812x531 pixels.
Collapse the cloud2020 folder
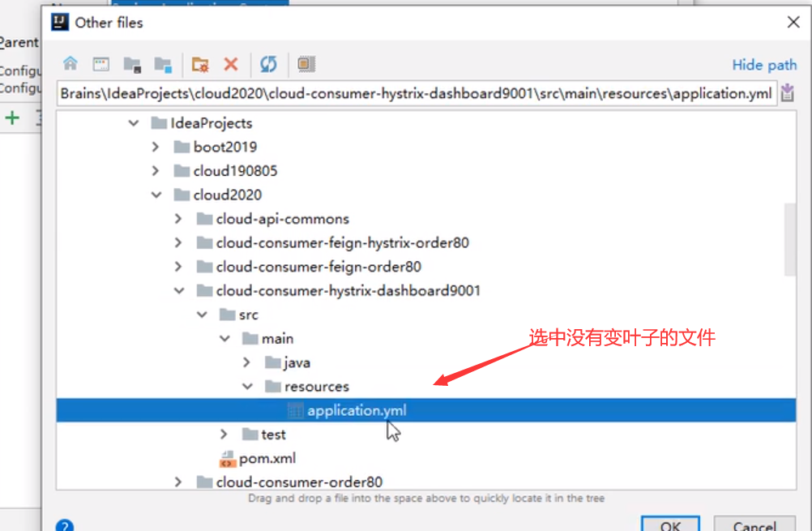[156, 195]
